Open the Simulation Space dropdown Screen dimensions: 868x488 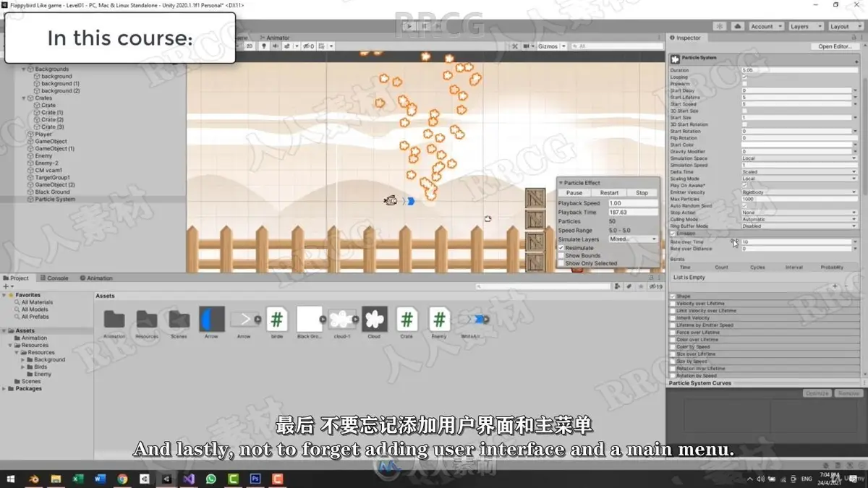click(799, 158)
